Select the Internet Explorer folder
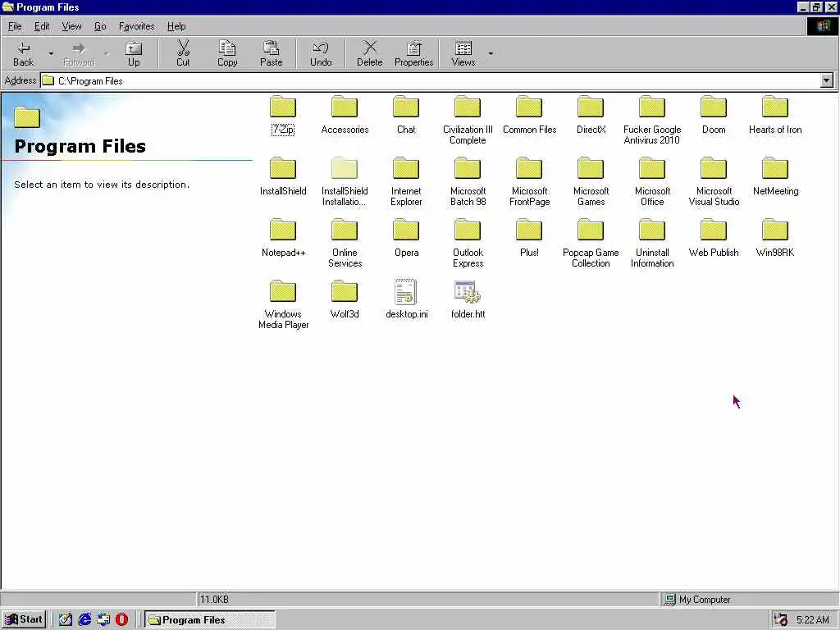 point(406,181)
